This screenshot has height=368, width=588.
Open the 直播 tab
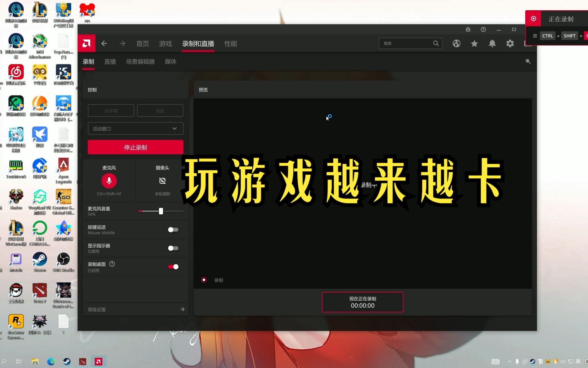(110, 62)
